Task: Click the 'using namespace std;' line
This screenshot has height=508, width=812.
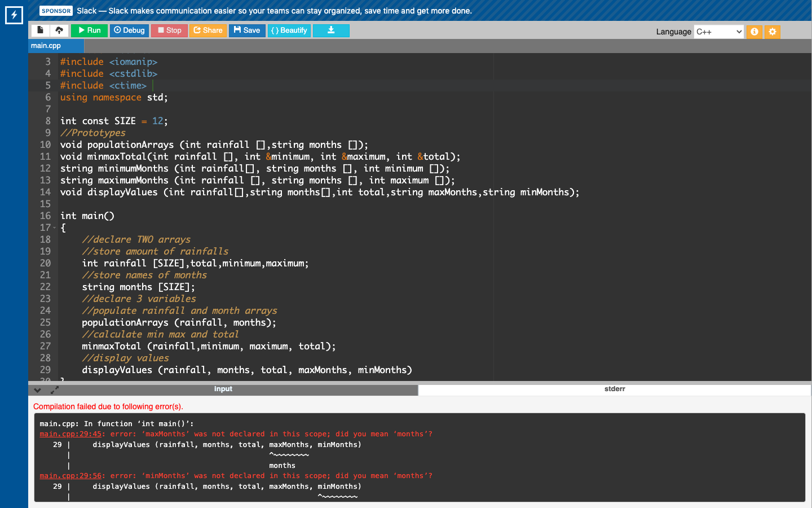Action: click(x=114, y=97)
